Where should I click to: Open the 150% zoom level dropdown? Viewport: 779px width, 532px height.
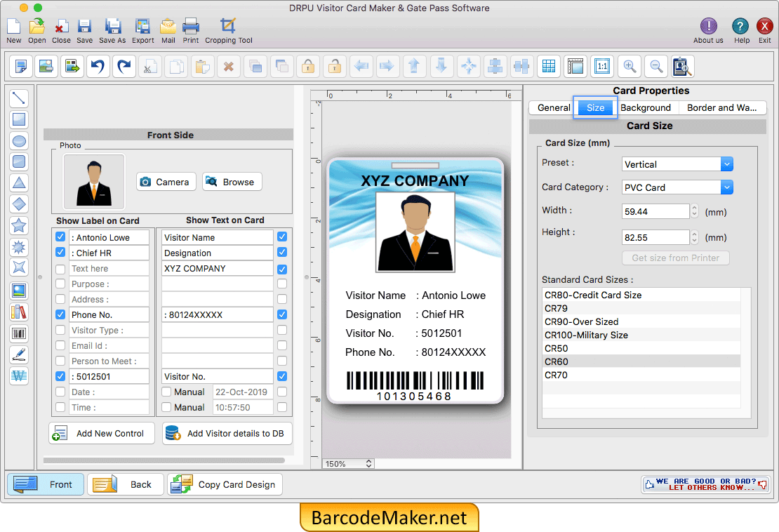[348, 463]
